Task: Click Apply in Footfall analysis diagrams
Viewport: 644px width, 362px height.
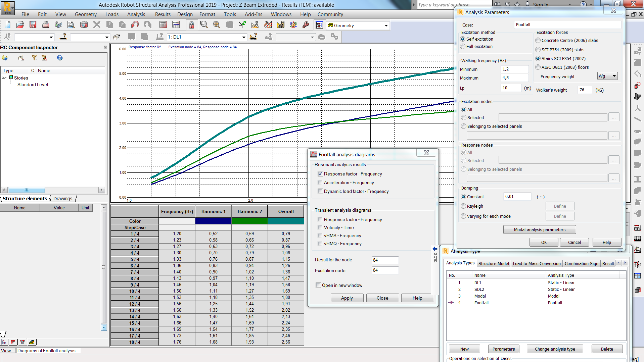Action: pos(347,298)
